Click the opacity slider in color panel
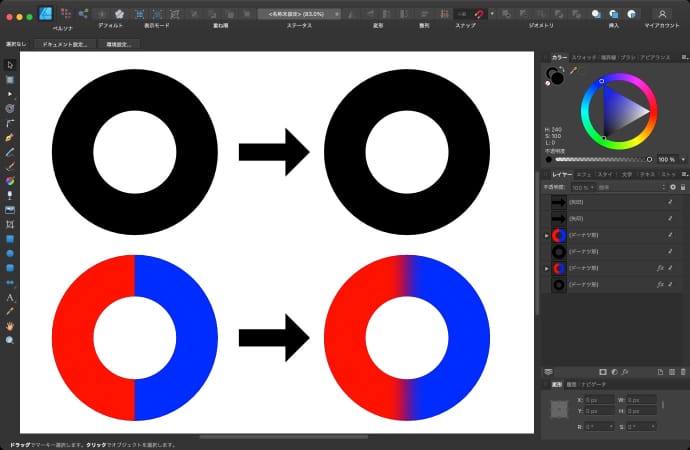690x450 pixels. pyautogui.click(x=600, y=159)
